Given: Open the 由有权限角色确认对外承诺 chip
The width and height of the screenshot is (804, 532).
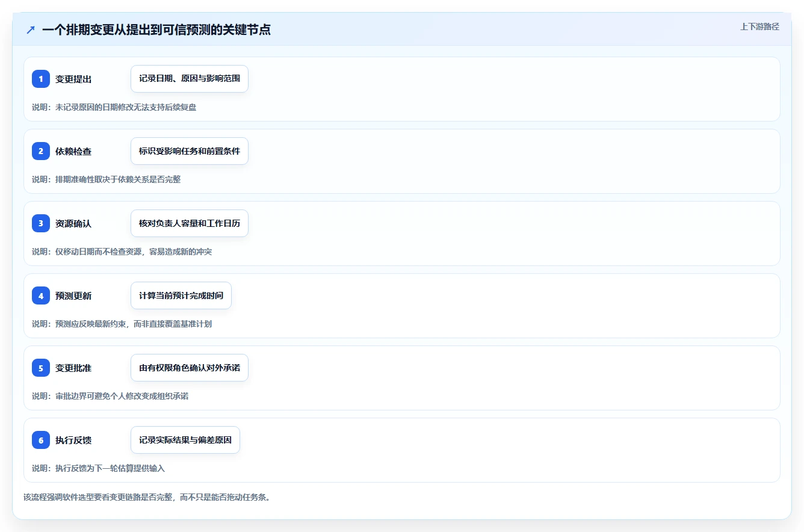Looking at the screenshot, I should coord(190,368).
